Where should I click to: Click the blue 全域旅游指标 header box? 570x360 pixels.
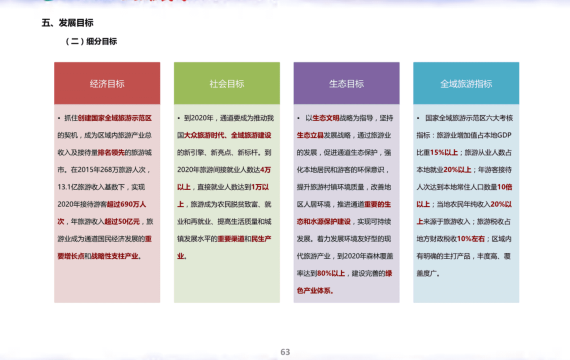[x=466, y=83]
